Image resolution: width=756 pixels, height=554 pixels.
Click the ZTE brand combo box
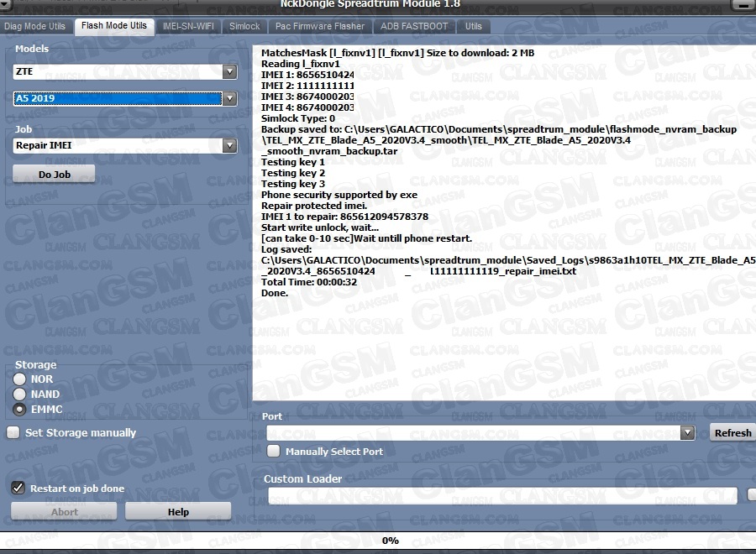[125, 72]
